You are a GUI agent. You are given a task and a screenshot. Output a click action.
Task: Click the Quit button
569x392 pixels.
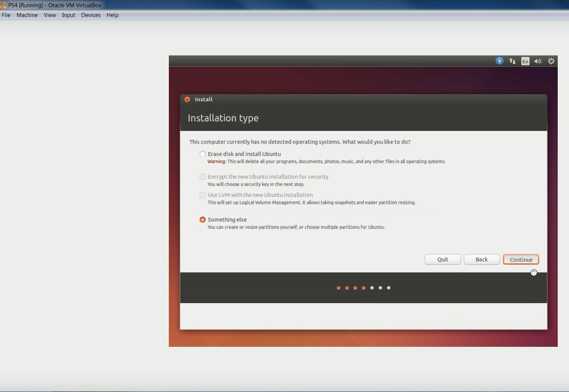[x=443, y=259]
